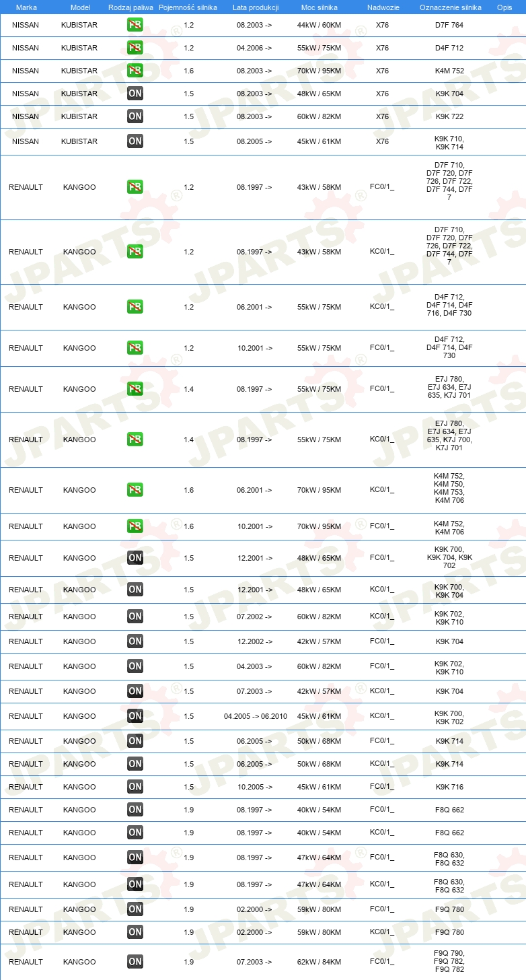Click petrol icon in Kangoo 1.6 10.2001 row
This screenshot has width=526, height=980.
[x=135, y=526]
